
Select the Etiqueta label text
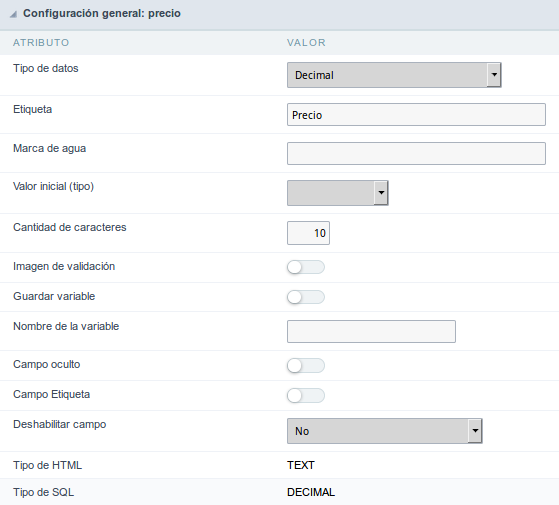click(x=32, y=109)
